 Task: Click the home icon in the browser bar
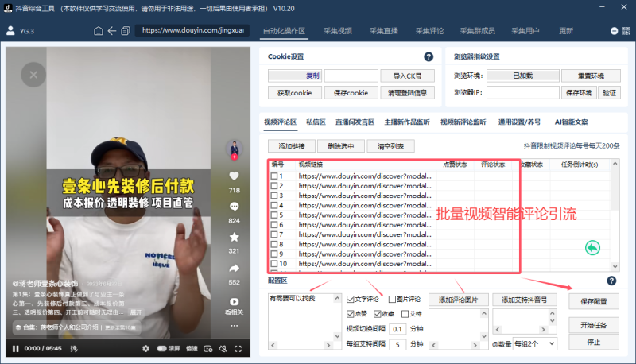98,31
